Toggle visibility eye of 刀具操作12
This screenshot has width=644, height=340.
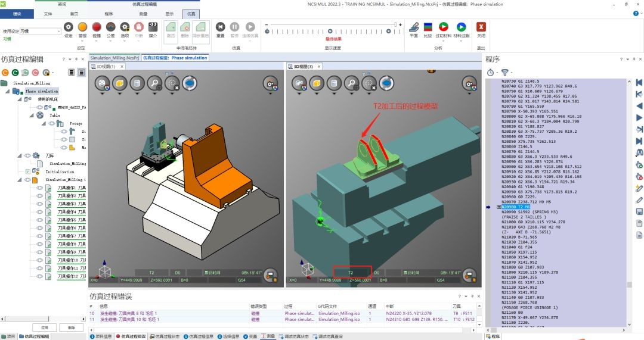point(40,276)
